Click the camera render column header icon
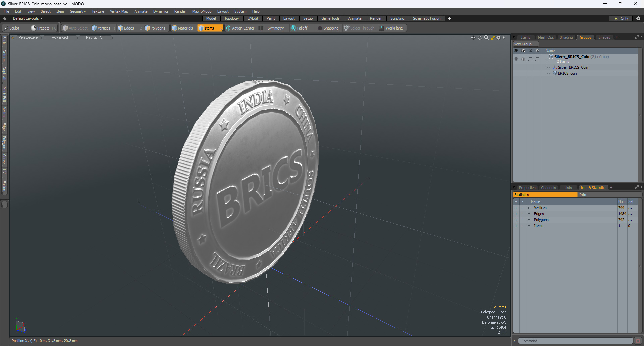The width and height of the screenshot is (644, 346). (523, 51)
